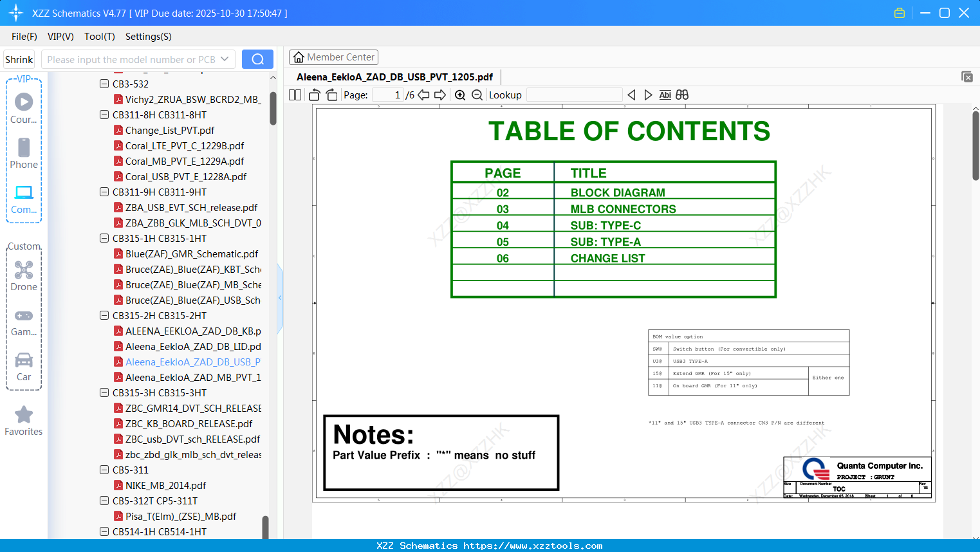Image resolution: width=980 pixels, height=552 pixels.
Task: Collapse the CB315-3H CB315-3HT folder
Action: tap(104, 392)
